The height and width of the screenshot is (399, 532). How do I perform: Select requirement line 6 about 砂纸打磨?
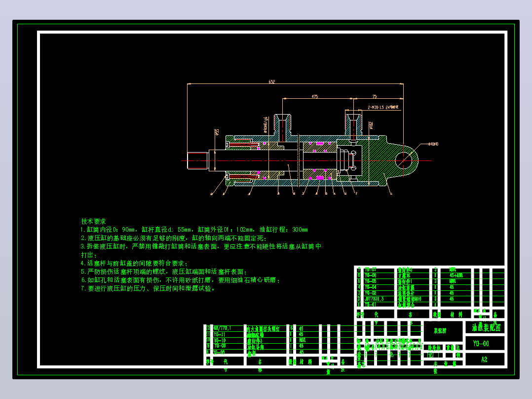pyautogui.click(x=181, y=280)
